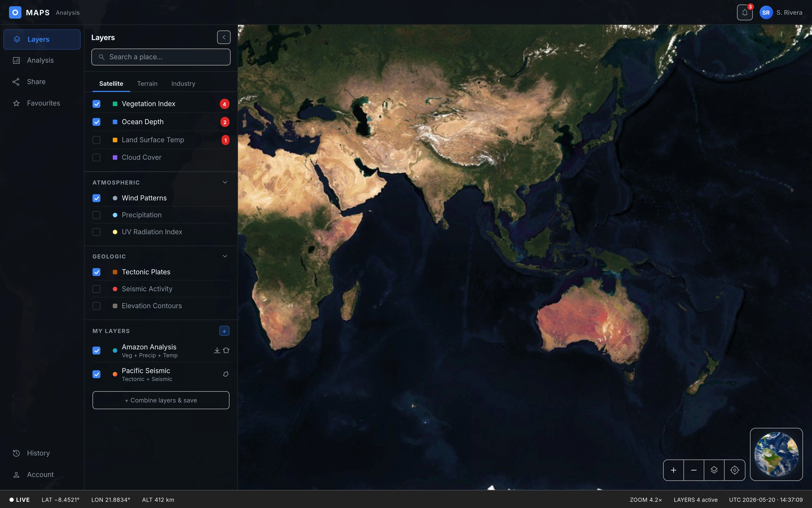Click the Land Surface Temp orange swatch
The width and height of the screenshot is (812, 508).
(x=115, y=140)
